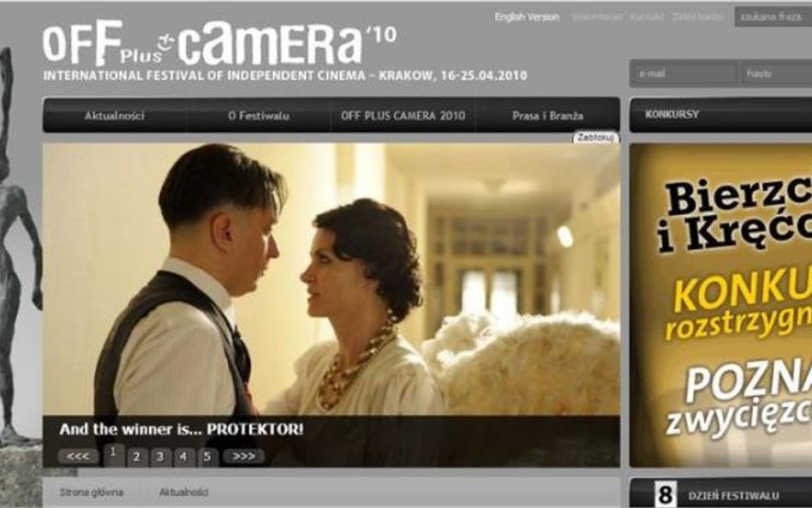Click the 'szukana fraza' search field
812x508 pixels.
(x=773, y=17)
